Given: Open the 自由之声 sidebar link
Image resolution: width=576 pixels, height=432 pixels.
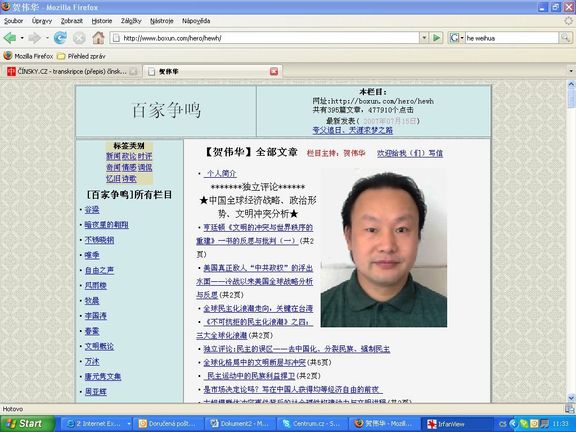Looking at the screenshot, I should click(x=99, y=270).
